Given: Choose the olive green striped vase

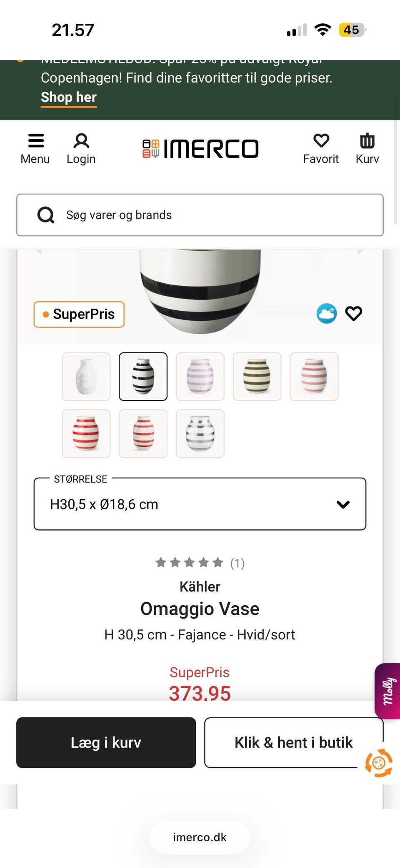Looking at the screenshot, I should (257, 376).
